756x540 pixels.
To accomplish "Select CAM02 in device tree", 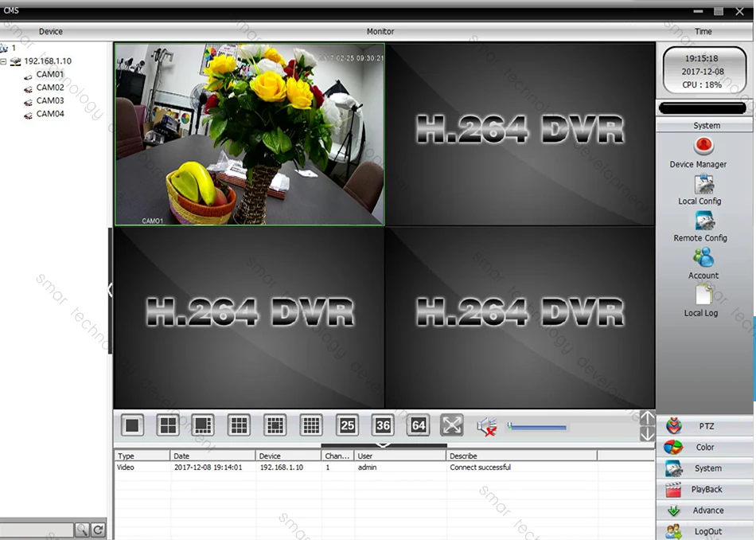I will (x=50, y=88).
